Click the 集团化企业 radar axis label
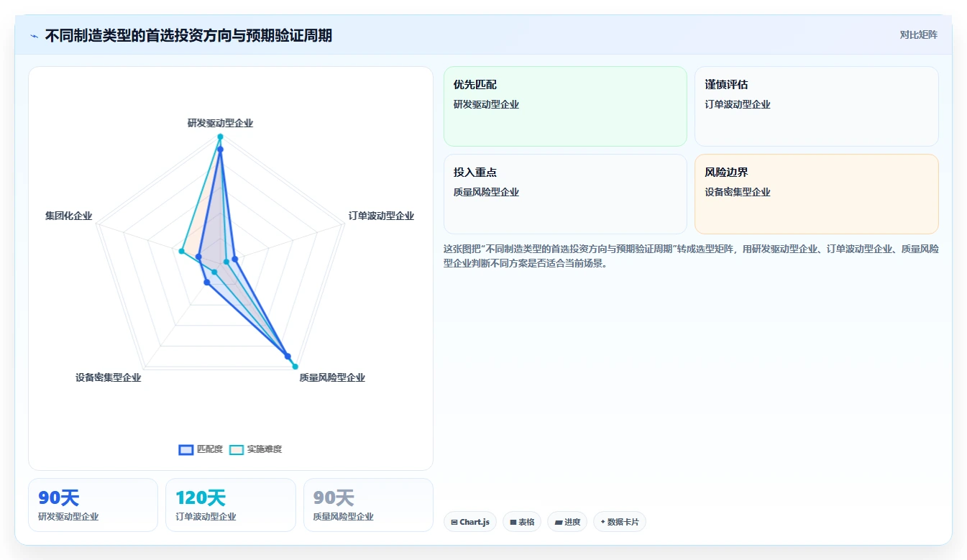The image size is (967, 560). coord(68,216)
